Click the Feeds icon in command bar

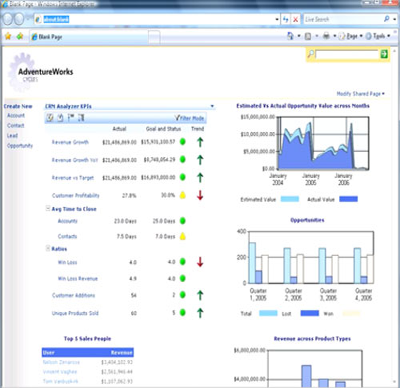308,36
